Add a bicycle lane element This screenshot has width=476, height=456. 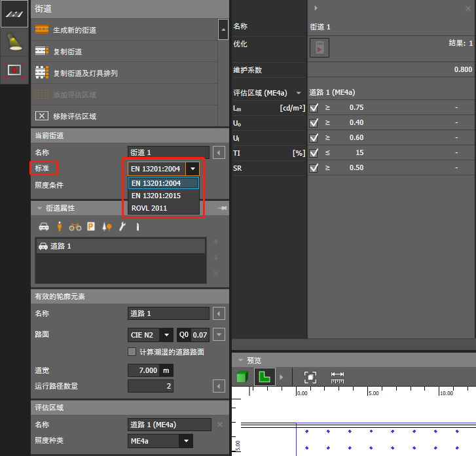(x=75, y=226)
